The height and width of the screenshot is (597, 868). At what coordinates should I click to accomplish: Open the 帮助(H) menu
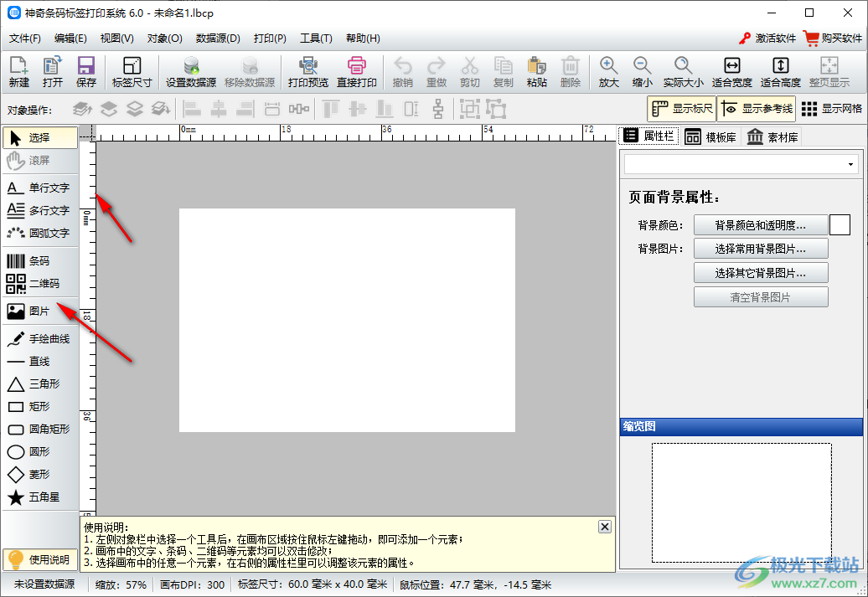pos(363,39)
